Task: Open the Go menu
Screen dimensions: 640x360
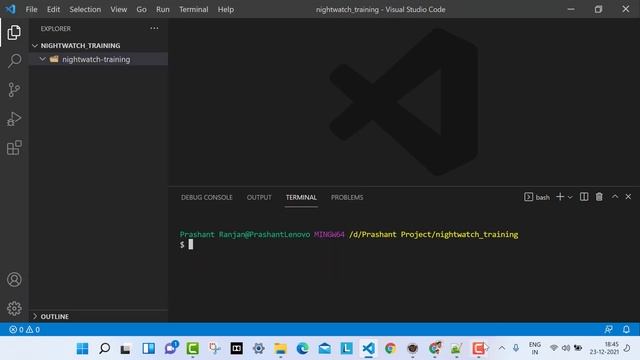Action: point(141,9)
